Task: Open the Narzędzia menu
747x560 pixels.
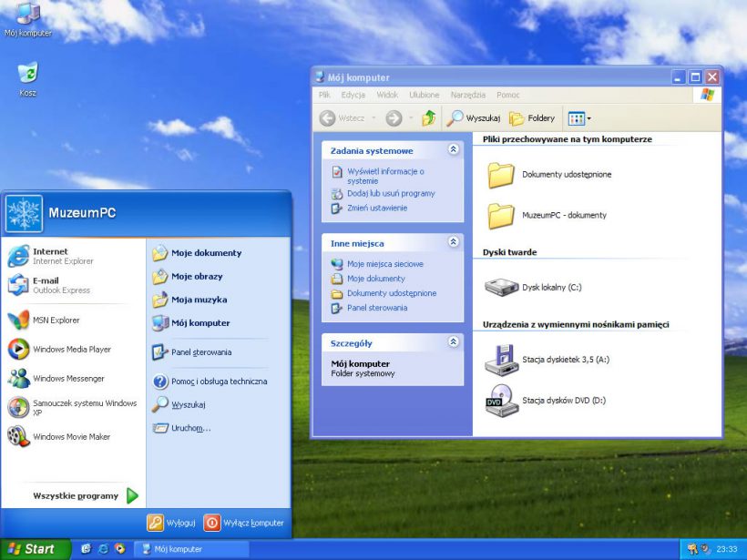Action: [x=467, y=95]
